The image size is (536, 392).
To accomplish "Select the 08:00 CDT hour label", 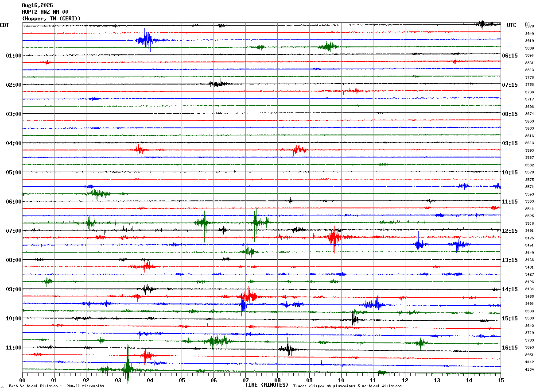I will point(14,260).
